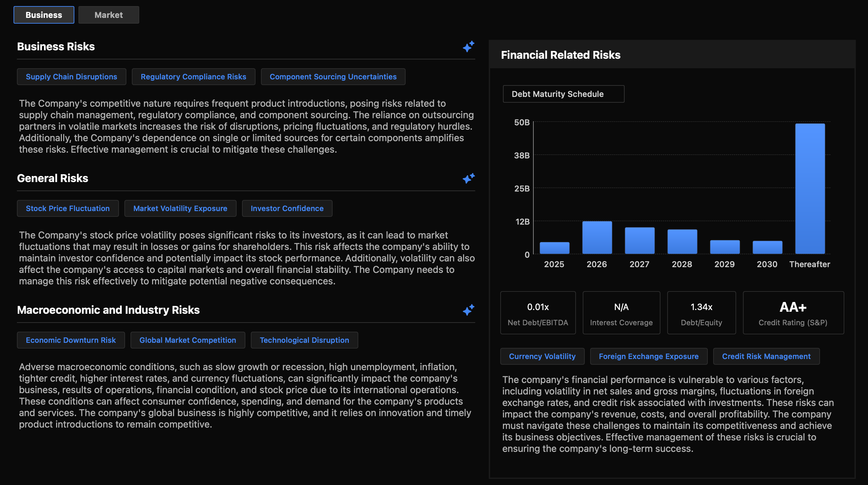Select the Currency Volatility risk tag

pyautogui.click(x=542, y=356)
